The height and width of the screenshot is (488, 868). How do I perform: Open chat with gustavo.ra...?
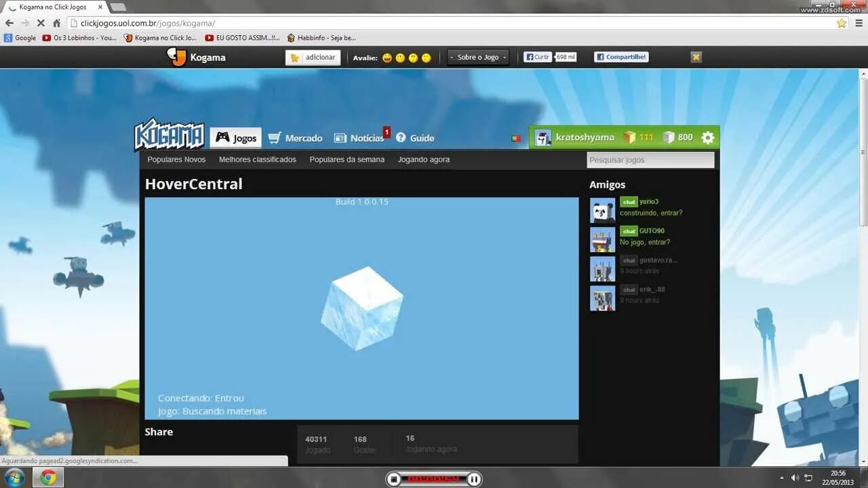coord(629,260)
